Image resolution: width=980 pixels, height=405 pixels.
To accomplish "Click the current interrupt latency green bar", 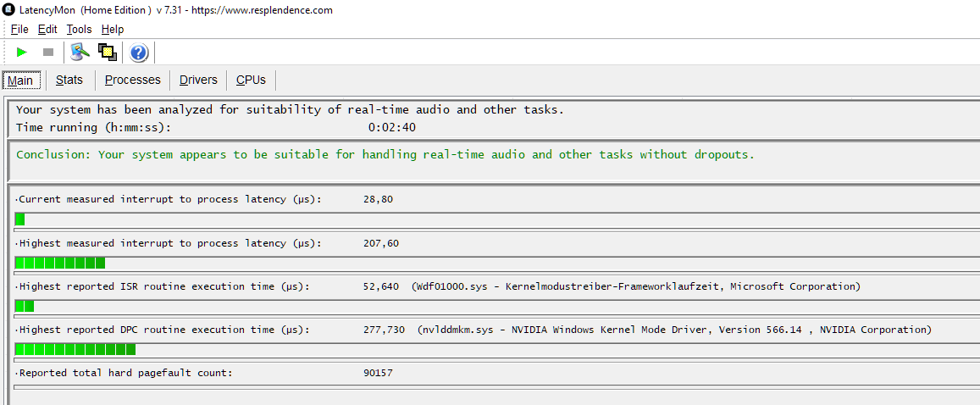I will [x=19, y=219].
